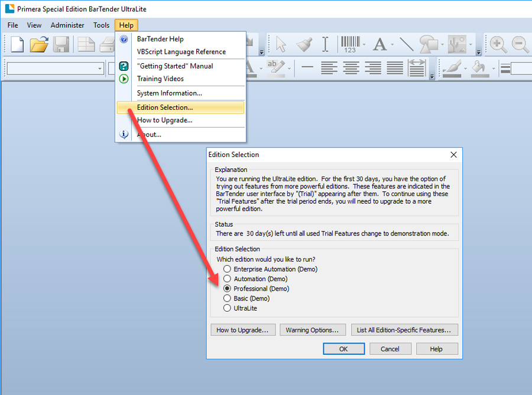Click the Warning Options... button

[313, 330]
